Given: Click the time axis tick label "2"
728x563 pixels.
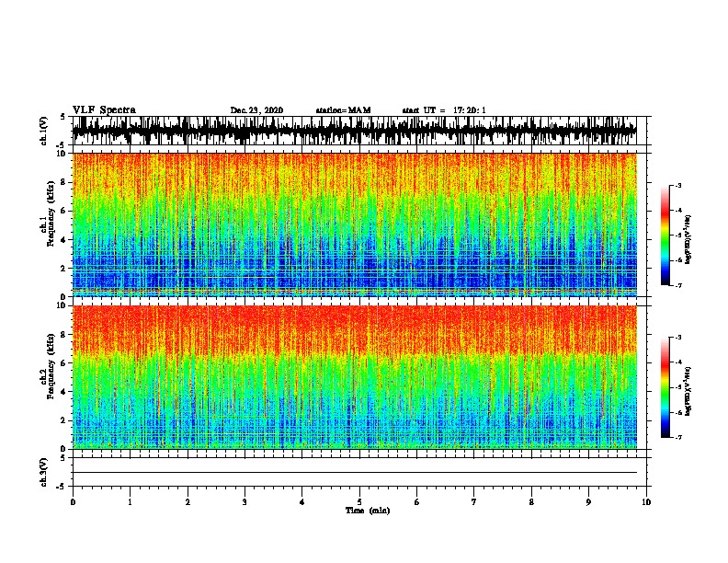Looking at the screenshot, I should [x=188, y=502].
